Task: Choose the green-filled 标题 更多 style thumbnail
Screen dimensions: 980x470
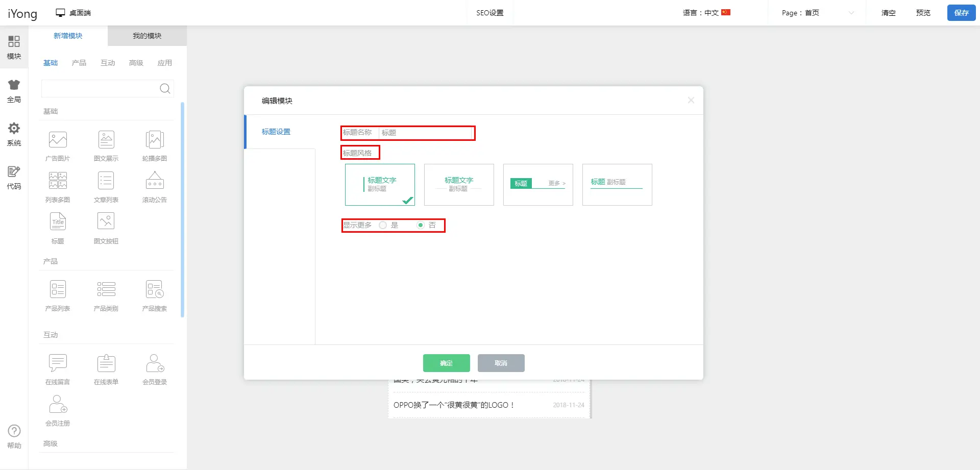Action: pos(538,185)
